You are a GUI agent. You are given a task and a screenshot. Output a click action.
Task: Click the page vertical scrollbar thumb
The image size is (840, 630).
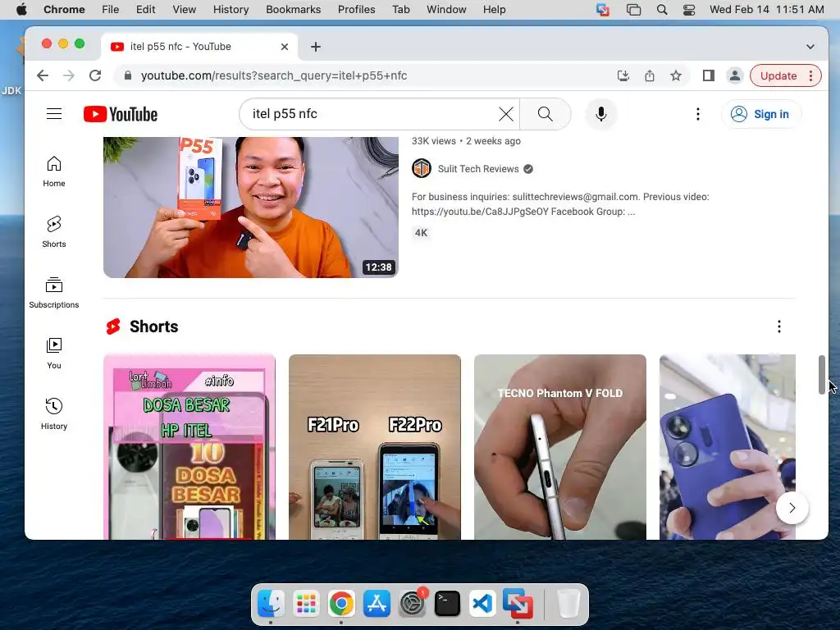(822, 374)
